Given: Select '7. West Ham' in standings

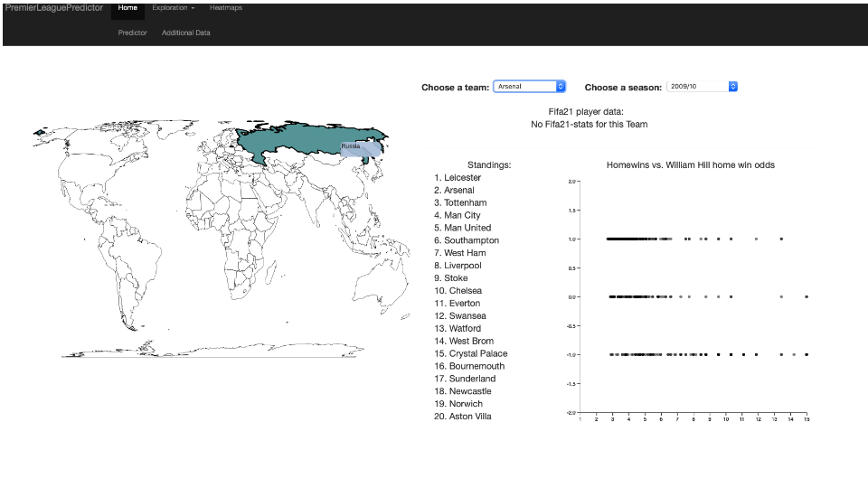Looking at the screenshot, I should pos(459,253).
